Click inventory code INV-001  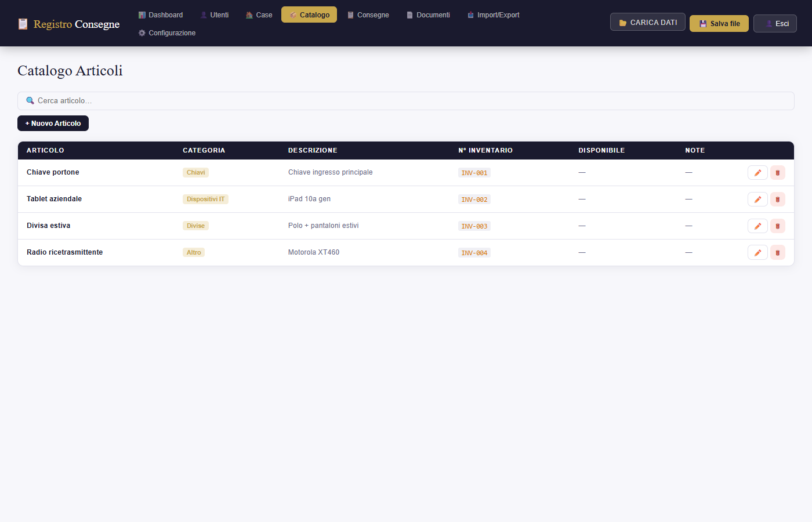[x=474, y=173]
